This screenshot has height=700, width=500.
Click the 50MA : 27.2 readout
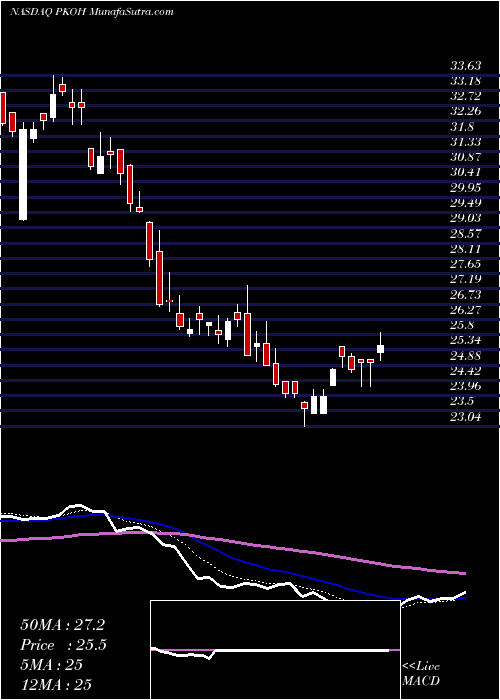(x=62, y=625)
